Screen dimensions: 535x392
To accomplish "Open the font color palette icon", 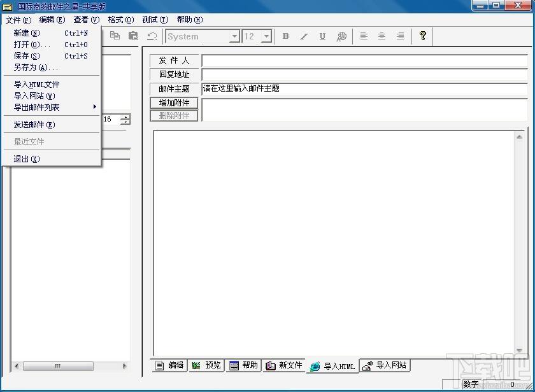I will pos(341,36).
